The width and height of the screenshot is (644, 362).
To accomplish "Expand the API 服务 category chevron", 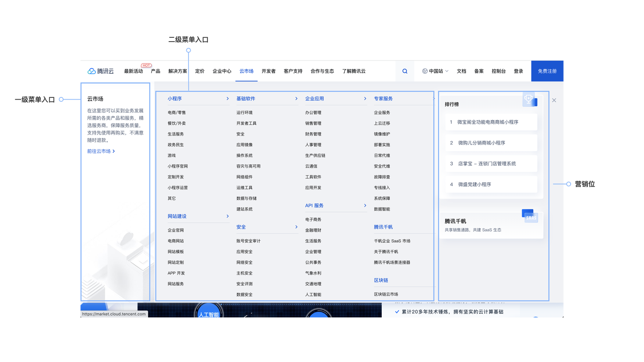I will 365,205.
